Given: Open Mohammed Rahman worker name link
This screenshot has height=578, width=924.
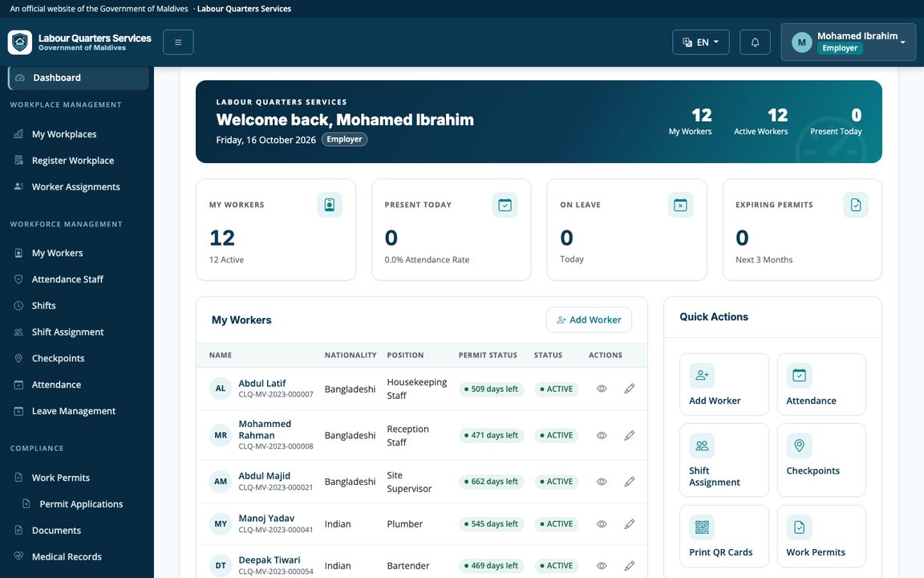Looking at the screenshot, I should tap(265, 429).
